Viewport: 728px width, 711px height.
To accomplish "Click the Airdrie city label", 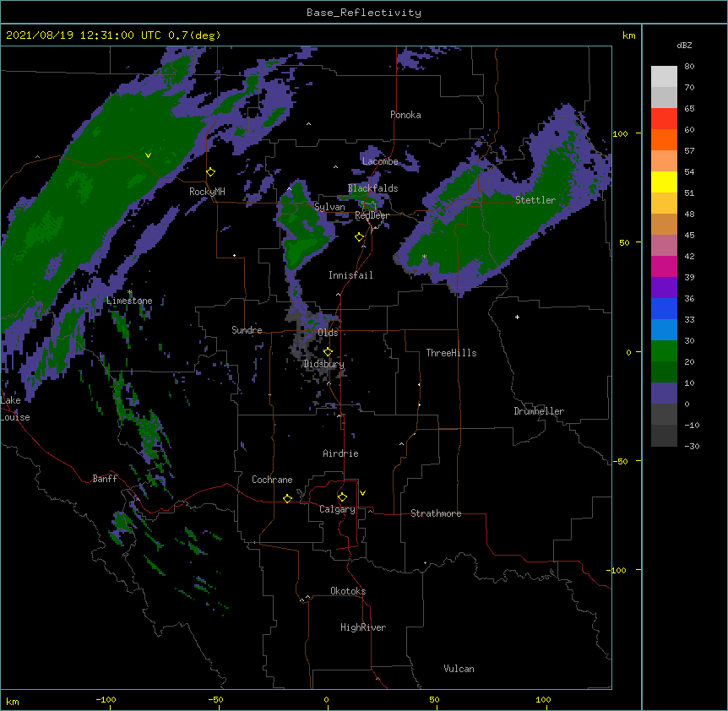I will tap(341, 453).
